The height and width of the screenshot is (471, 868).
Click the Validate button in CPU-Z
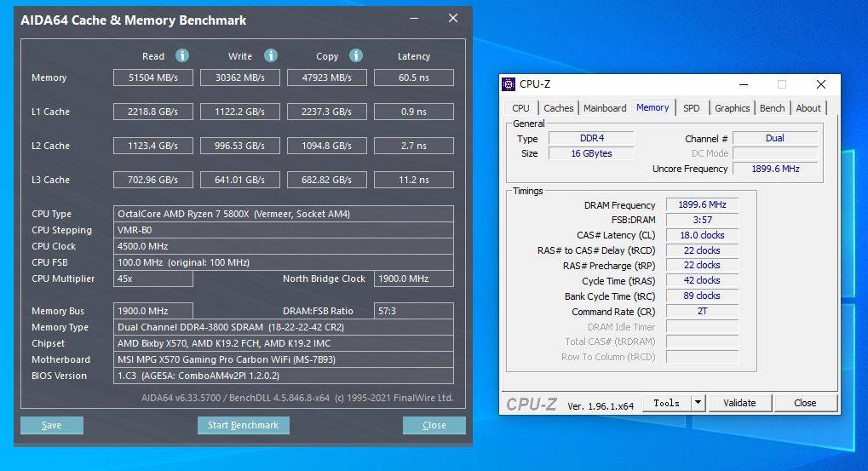pos(739,403)
